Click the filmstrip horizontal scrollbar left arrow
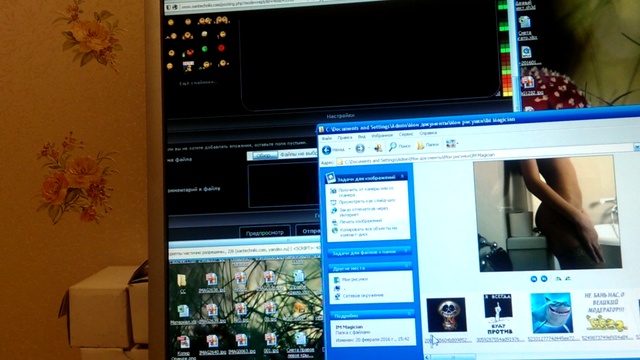This screenshot has height=360, width=640. 427,358
